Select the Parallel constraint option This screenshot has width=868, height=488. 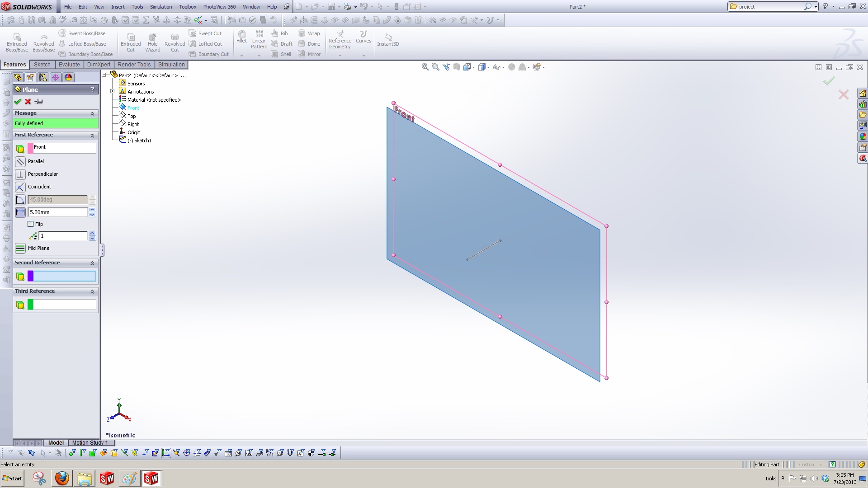20,161
